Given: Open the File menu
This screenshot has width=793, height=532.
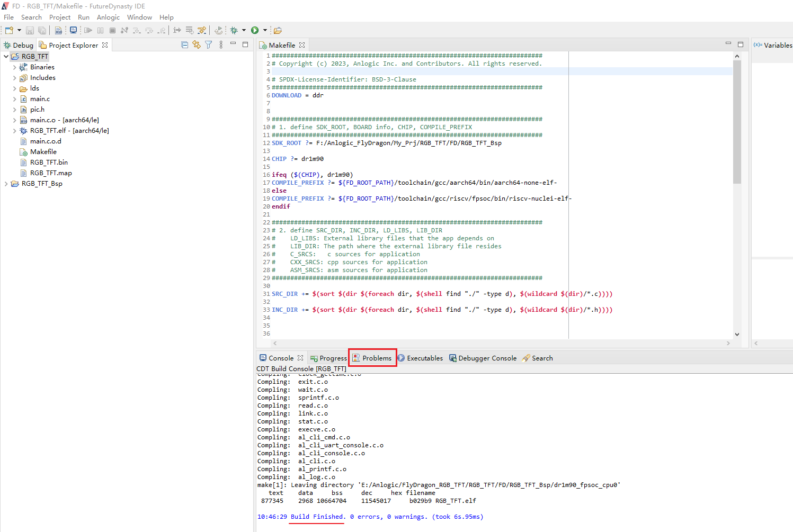Looking at the screenshot, I should pos(8,17).
